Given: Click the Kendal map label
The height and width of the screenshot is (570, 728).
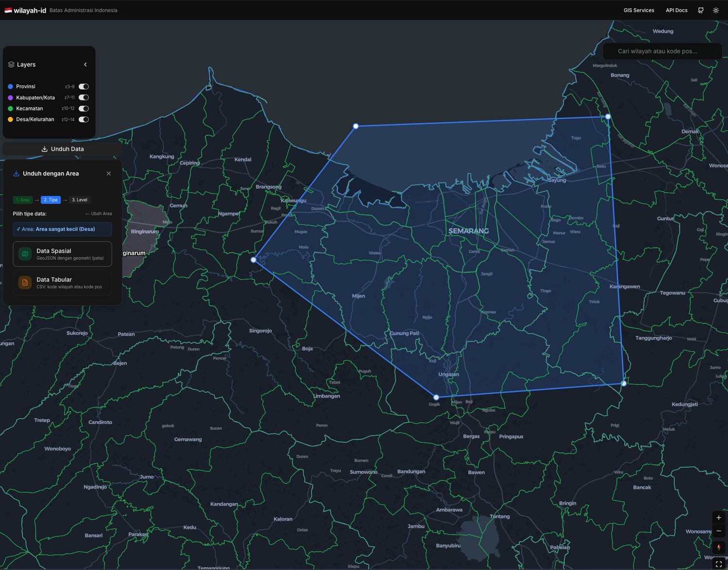Looking at the screenshot, I should point(243,160).
